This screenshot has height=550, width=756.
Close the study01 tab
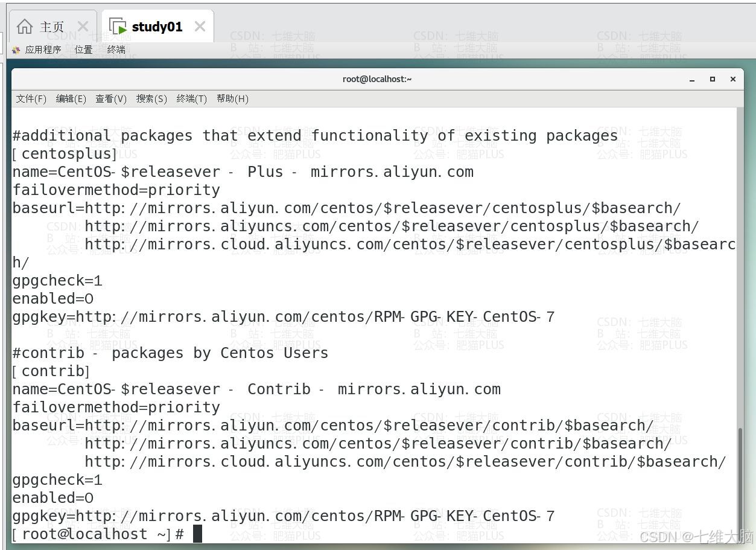[x=200, y=27]
